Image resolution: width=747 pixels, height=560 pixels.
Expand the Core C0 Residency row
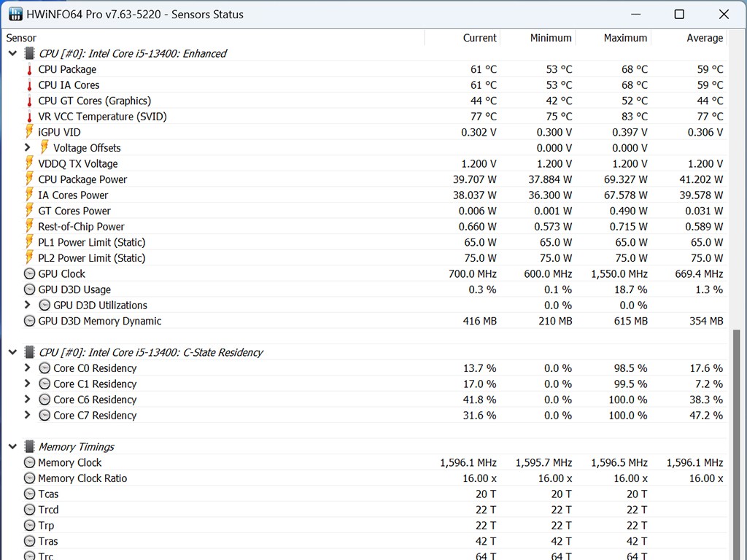point(28,368)
